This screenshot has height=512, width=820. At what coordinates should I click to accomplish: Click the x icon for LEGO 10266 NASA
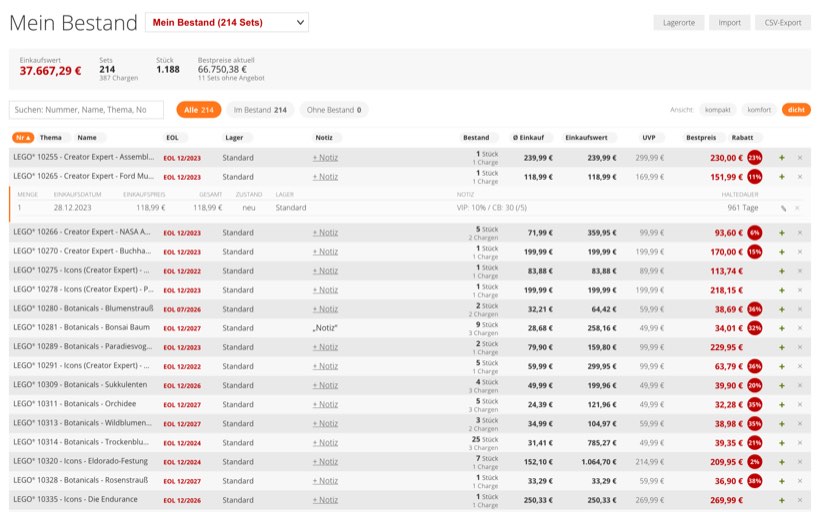click(800, 233)
